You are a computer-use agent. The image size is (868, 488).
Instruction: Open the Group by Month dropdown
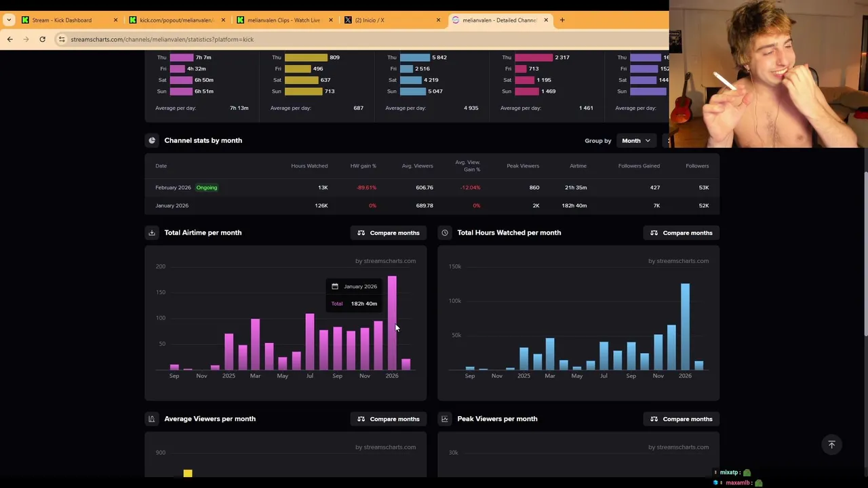(636, 140)
